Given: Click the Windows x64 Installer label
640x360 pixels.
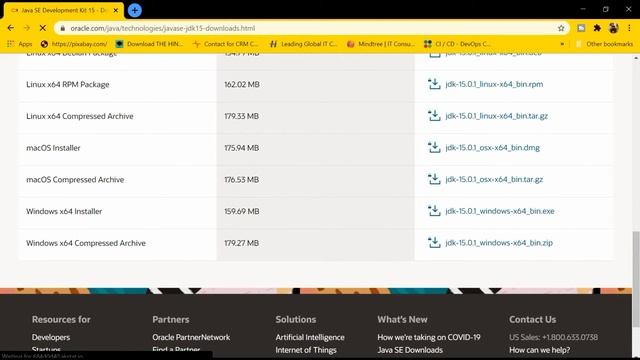Looking at the screenshot, I should pyautogui.click(x=64, y=211).
